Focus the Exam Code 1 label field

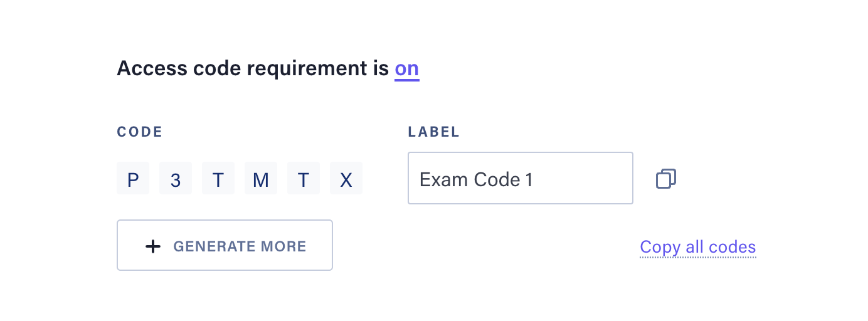521,178
